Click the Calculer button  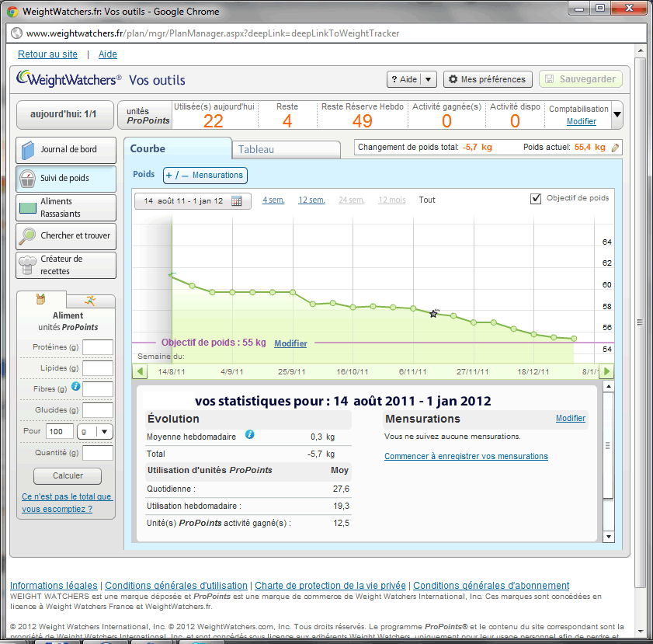68,475
